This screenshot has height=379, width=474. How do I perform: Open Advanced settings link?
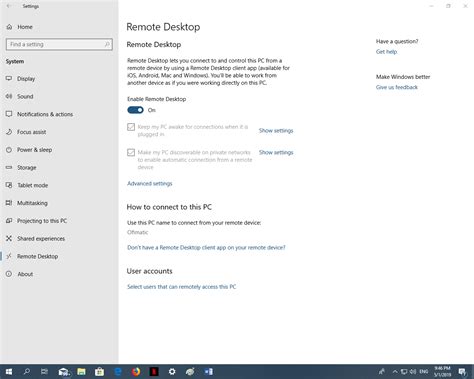[150, 183]
